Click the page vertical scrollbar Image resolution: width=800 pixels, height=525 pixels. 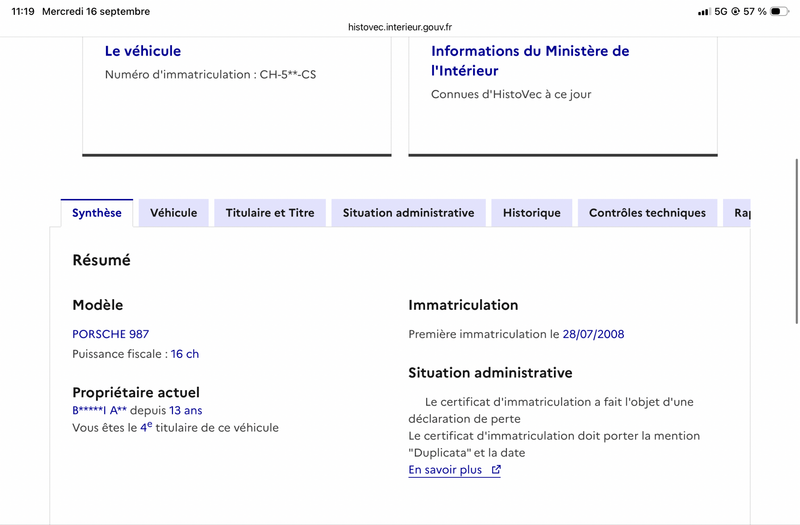pyautogui.click(x=796, y=241)
